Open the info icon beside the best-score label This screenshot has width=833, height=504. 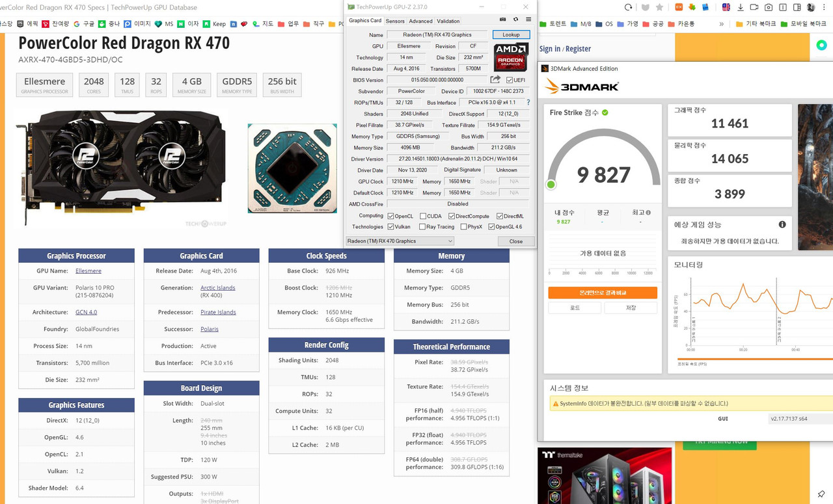coord(648,213)
